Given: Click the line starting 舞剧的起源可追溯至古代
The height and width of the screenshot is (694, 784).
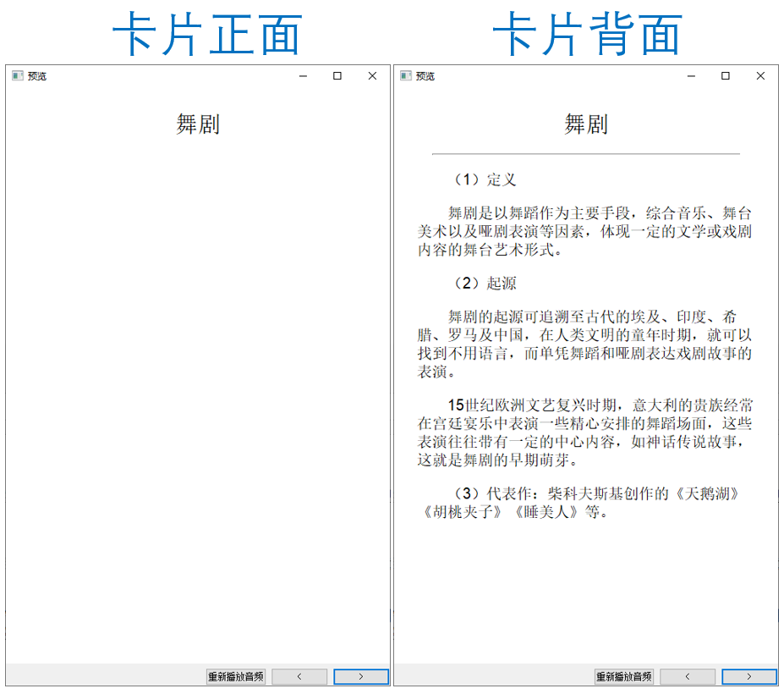Looking at the screenshot, I should click(592, 317).
